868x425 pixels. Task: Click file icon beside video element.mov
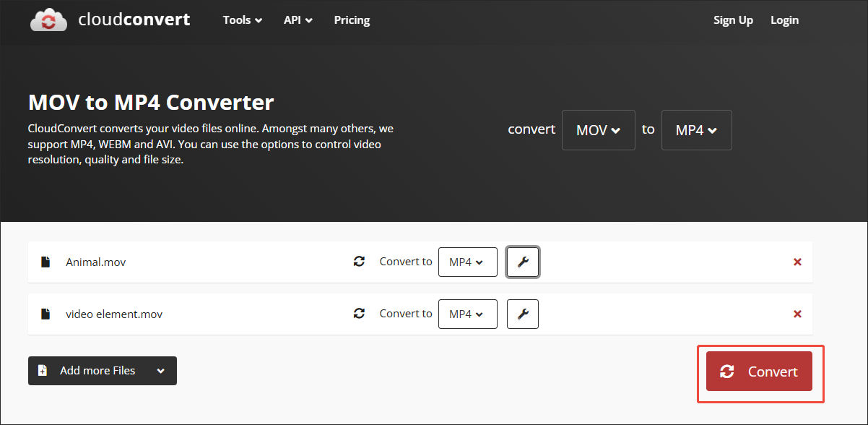(x=45, y=314)
